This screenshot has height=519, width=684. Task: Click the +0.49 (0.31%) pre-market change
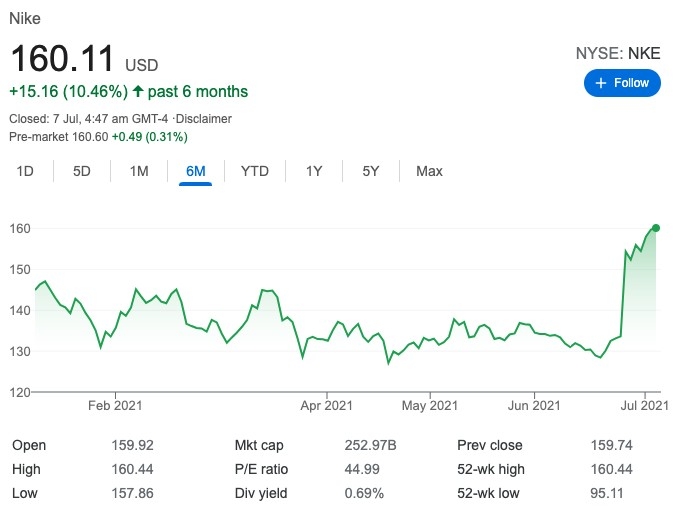(150, 137)
